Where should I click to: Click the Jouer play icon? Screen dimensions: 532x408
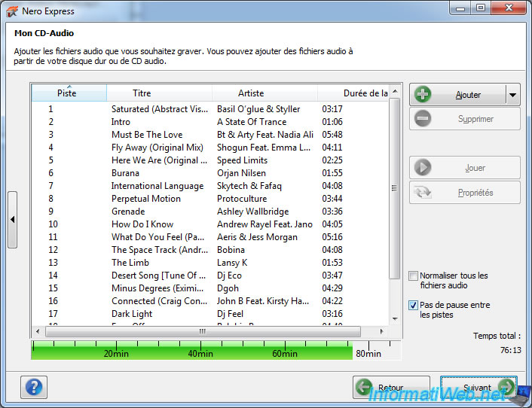(423, 168)
